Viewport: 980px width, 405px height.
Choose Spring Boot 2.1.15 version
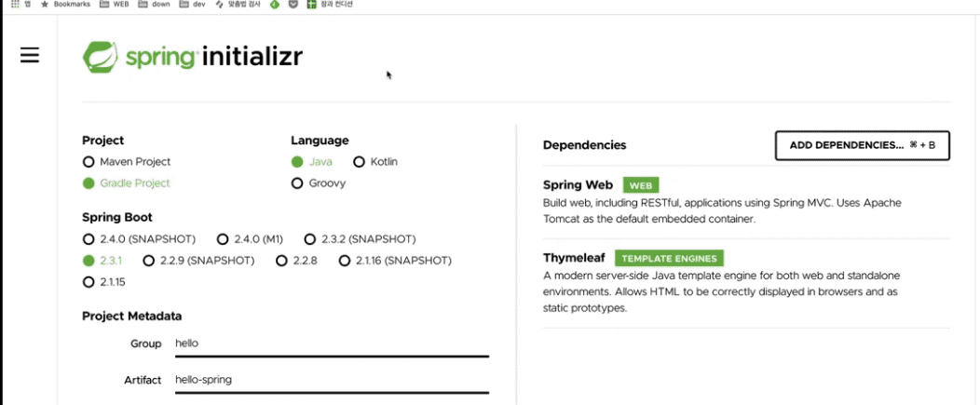(104, 282)
